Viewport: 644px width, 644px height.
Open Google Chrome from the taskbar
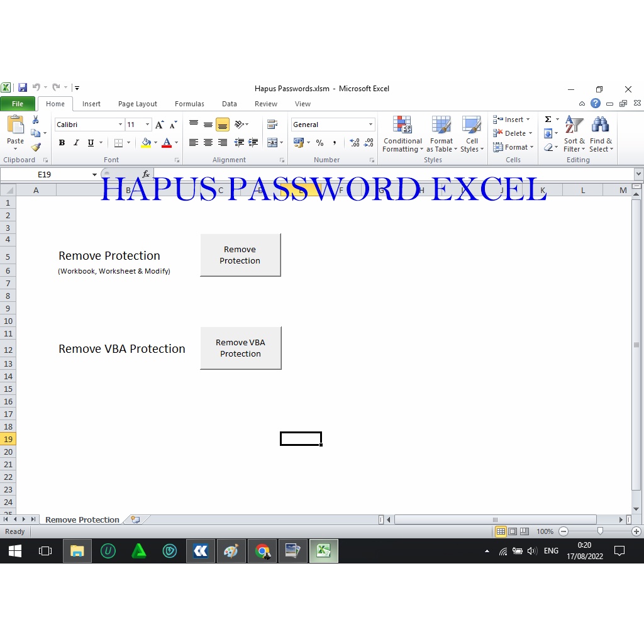pos(262,551)
